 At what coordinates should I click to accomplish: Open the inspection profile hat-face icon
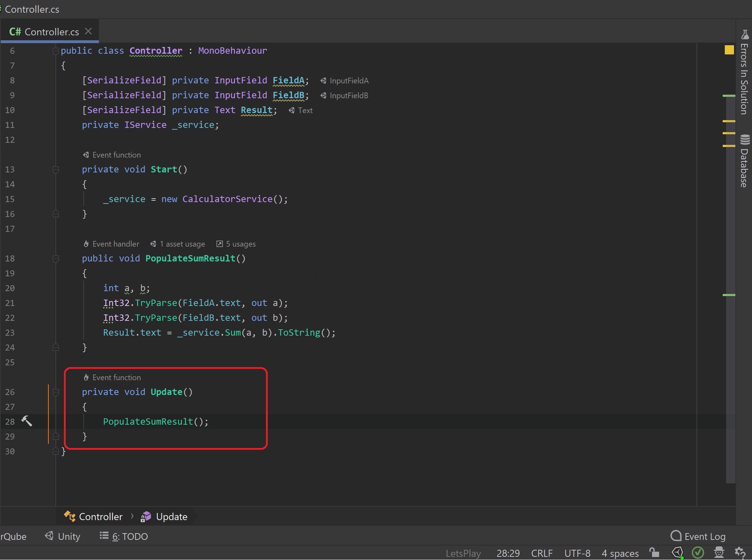[719, 552]
